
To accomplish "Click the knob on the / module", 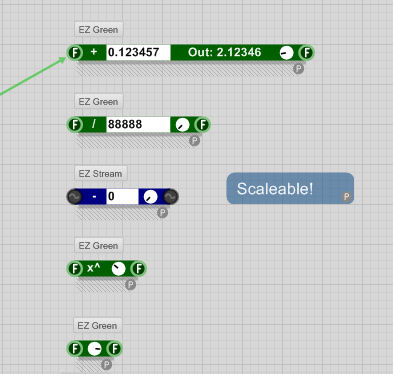I will [x=182, y=125].
